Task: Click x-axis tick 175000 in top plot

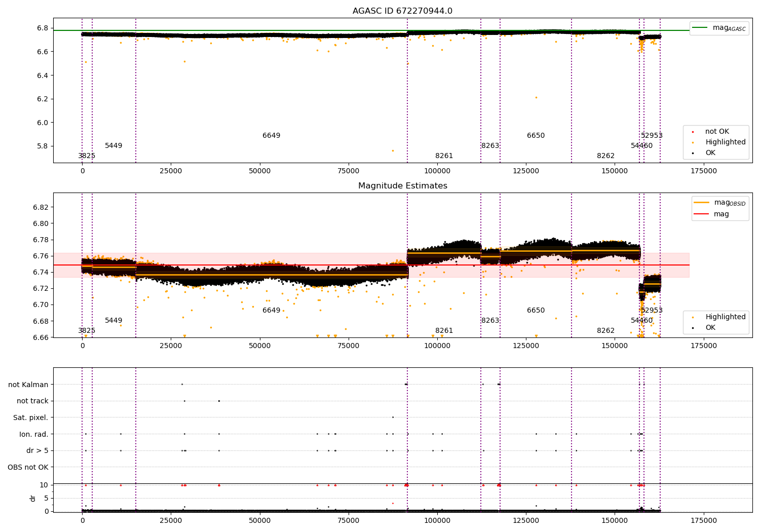Action: click(703, 171)
